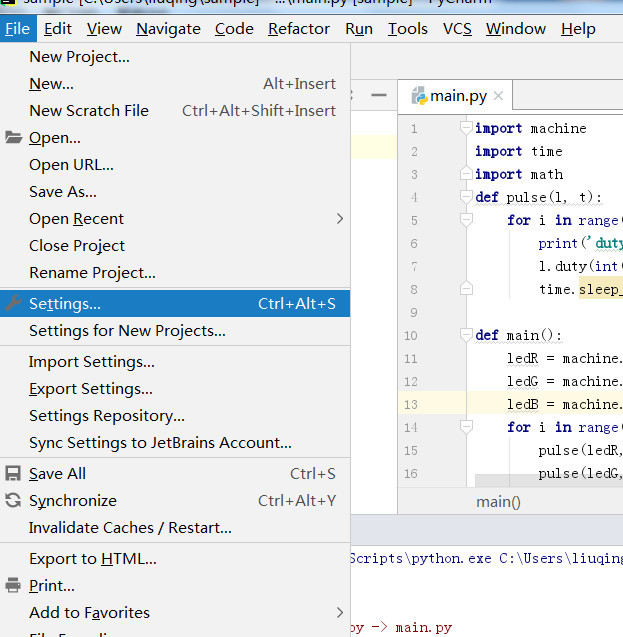Screen dimensions: 623x637
Task: Select Invalidate Caches / Restart
Action: (x=175, y=528)
